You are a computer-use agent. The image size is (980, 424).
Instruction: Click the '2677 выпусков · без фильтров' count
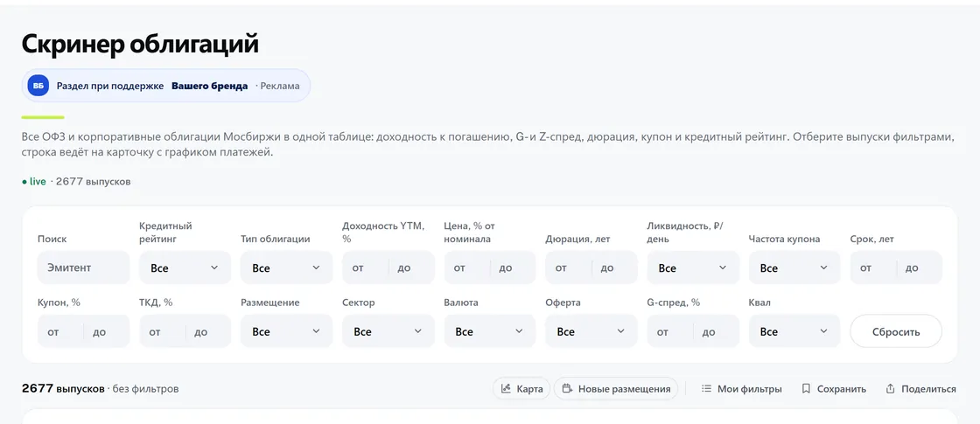[100, 388]
